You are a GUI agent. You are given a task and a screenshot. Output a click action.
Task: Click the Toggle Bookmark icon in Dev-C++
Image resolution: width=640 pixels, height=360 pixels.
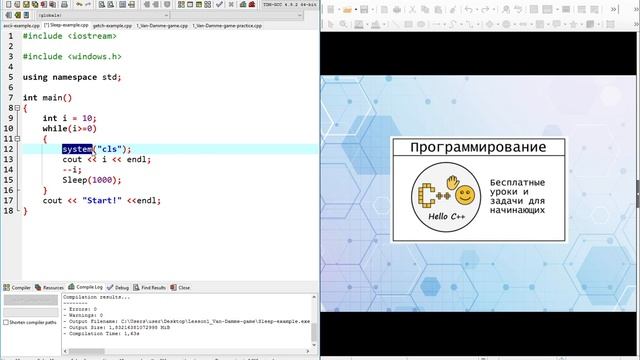click(17, 15)
